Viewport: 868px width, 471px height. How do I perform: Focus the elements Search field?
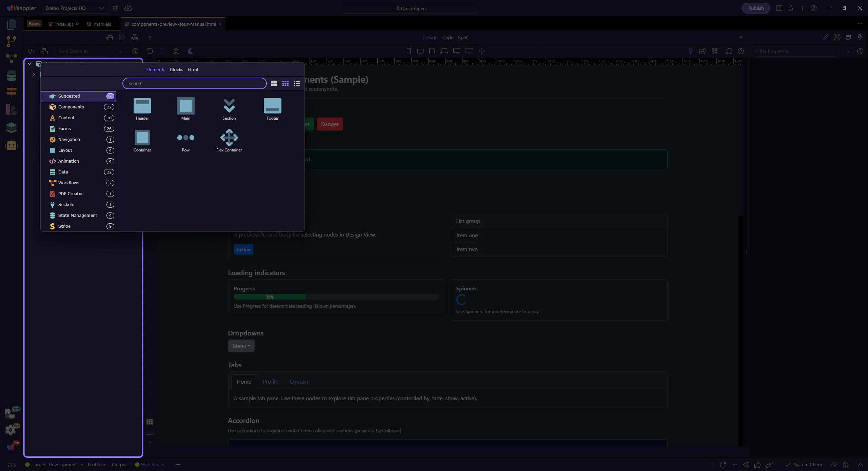point(194,84)
